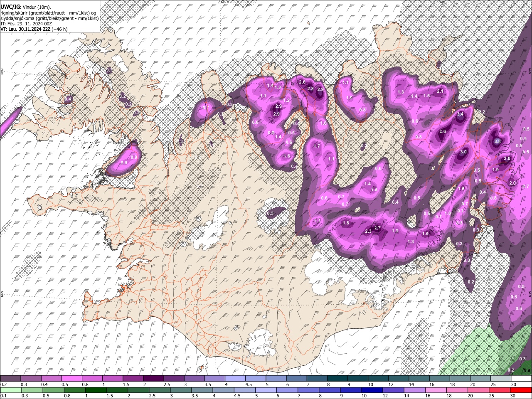Select the medium green 0.8 swatch in bottom legend row
Image resolution: width=532 pixels, height=399 pixels.
(x=75, y=390)
